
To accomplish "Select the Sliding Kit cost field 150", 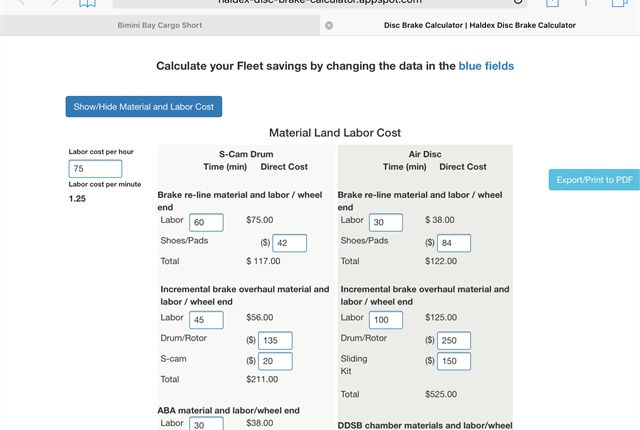I will click(x=454, y=361).
